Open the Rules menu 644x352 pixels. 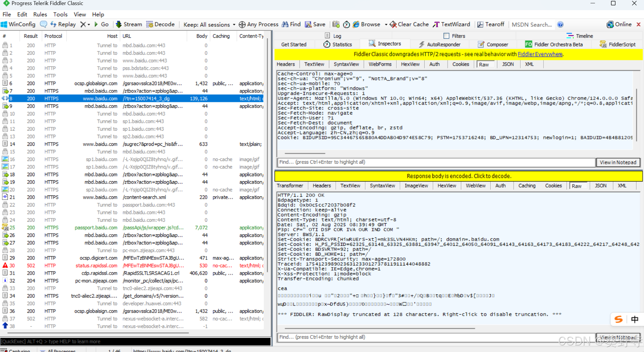tap(40, 14)
